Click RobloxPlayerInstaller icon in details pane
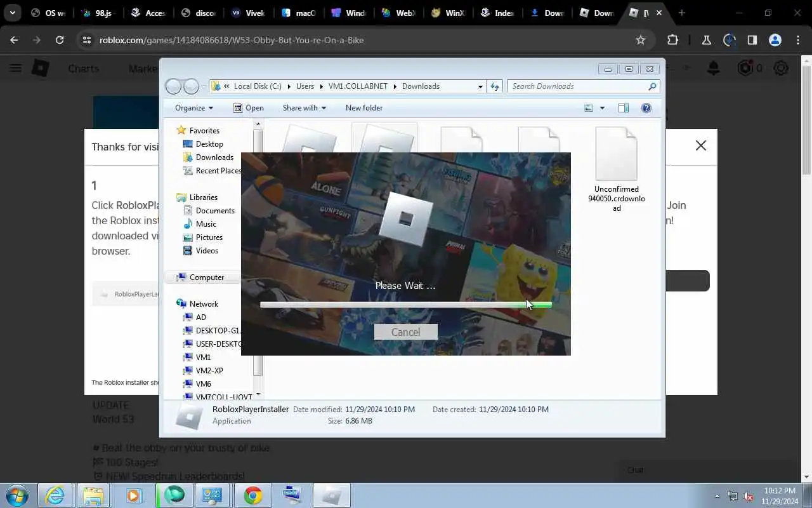 (x=189, y=416)
